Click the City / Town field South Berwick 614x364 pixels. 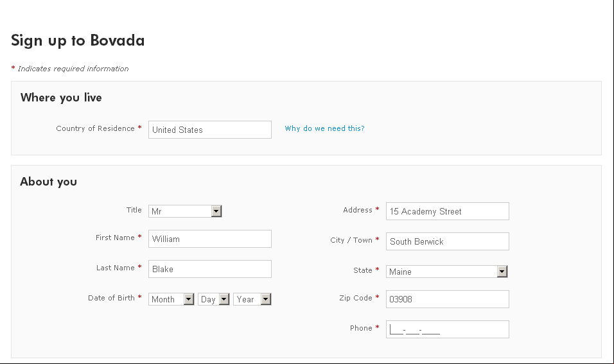point(448,241)
